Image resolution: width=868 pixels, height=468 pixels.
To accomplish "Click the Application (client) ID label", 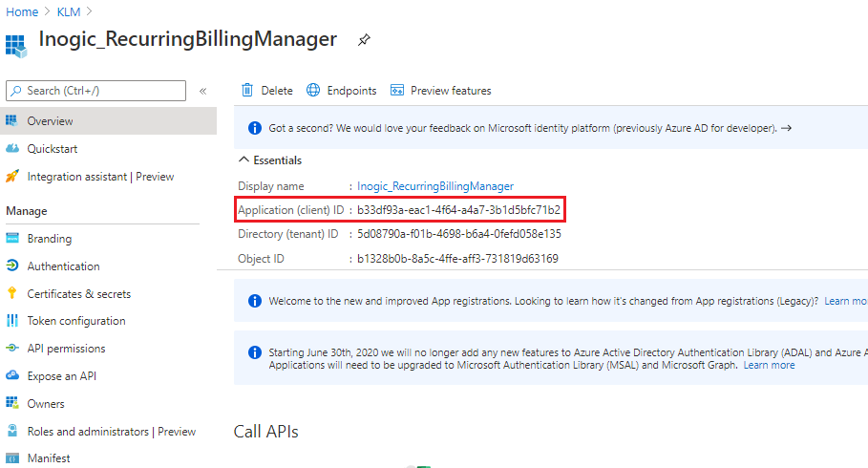I will [x=291, y=210].
